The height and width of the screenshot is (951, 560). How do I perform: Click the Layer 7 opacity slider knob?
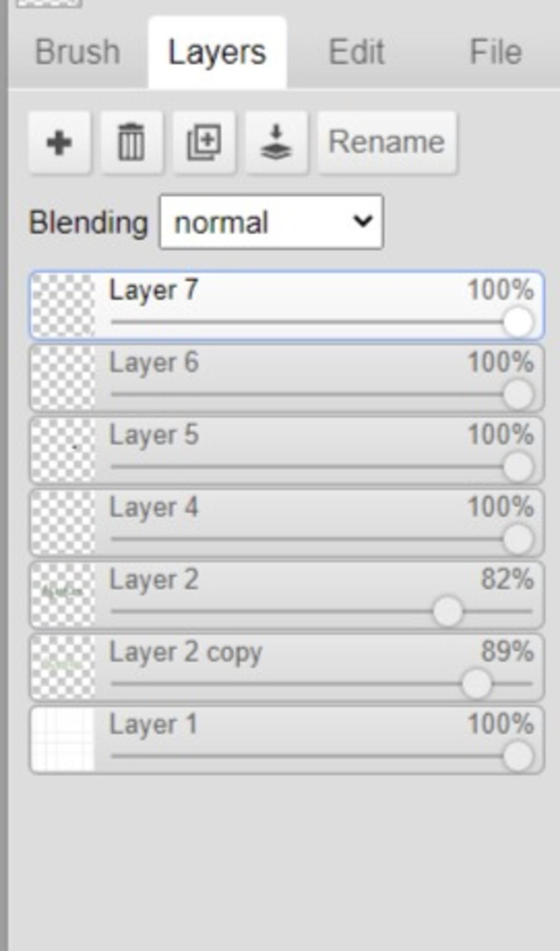coord(518,322)
